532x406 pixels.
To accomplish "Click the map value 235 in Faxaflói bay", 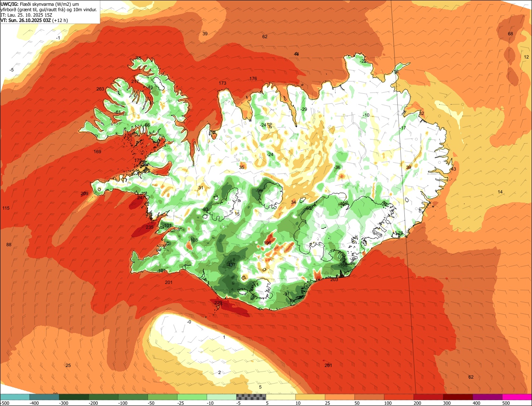I will pos(150,227).
